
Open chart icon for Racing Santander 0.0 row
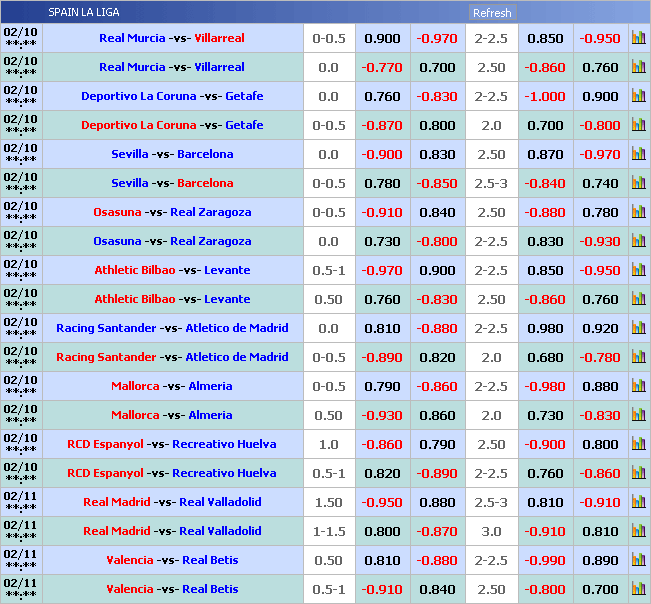pyautogui.click(x=638, y=328)
